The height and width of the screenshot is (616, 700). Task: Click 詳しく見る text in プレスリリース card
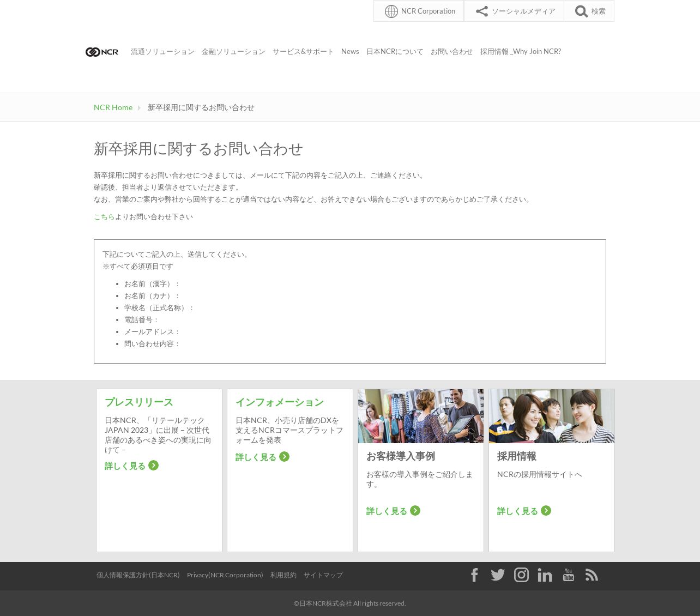pos(125,466)
